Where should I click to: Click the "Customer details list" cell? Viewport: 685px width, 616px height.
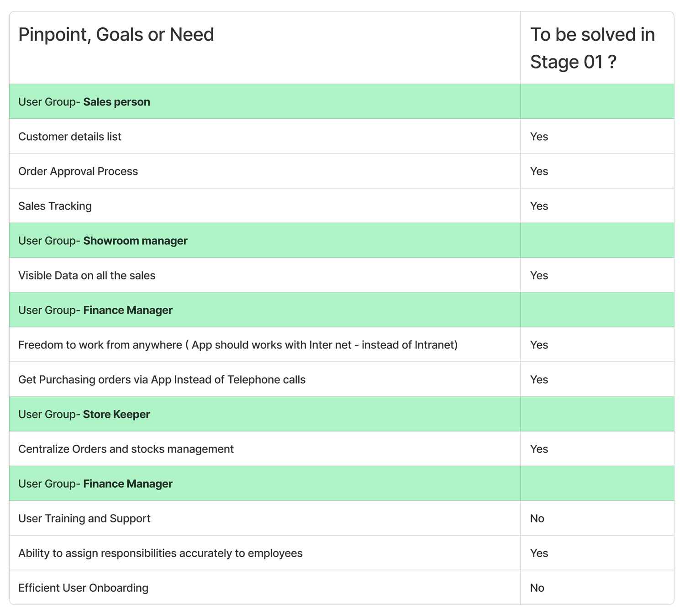click(70, 137)
